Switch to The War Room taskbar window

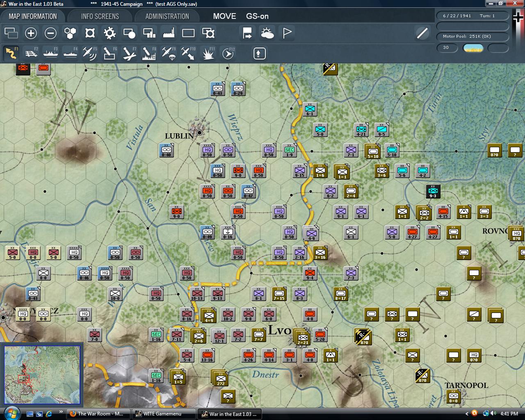(x=98, y=413)
